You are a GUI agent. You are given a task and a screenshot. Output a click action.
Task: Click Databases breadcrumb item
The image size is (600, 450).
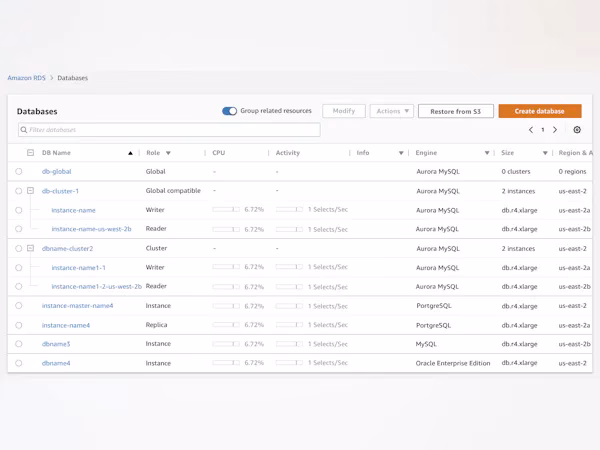click(73, 78)
